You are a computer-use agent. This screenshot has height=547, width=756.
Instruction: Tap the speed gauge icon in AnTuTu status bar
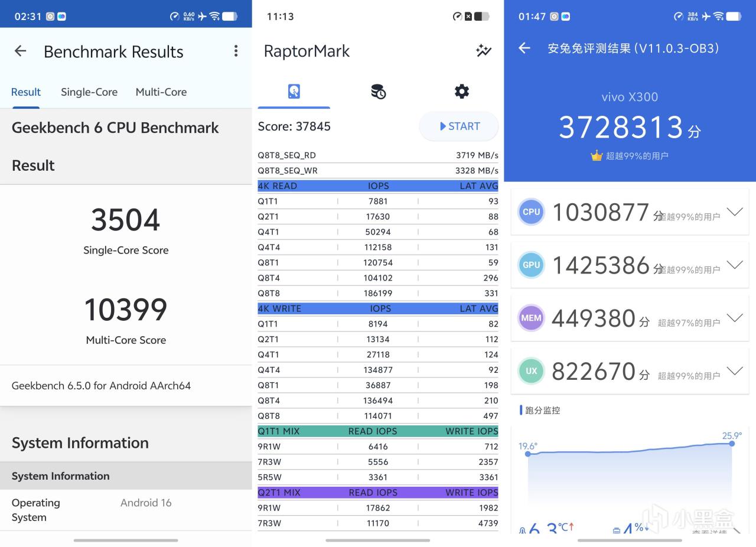pyautogui.click(x=679, y=17)
